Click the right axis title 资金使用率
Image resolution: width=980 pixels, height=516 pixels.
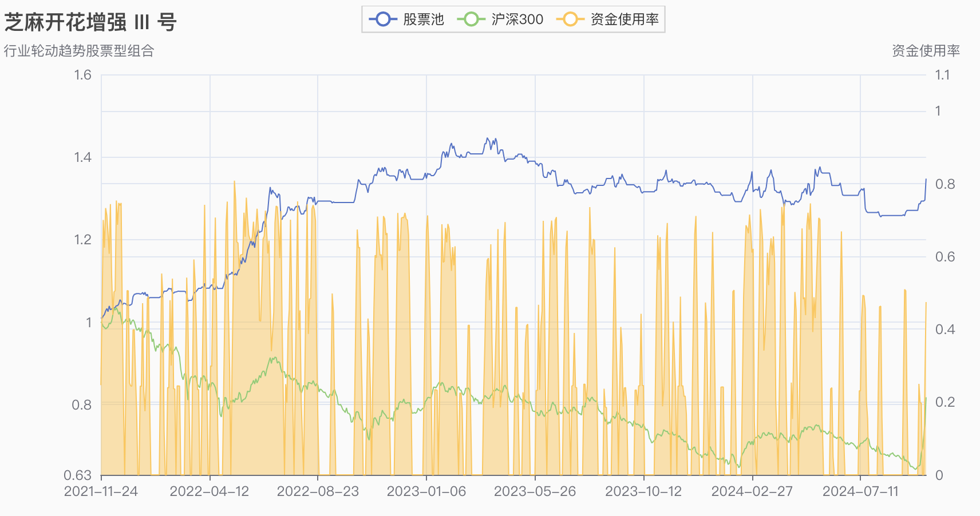tap(926, 51)
